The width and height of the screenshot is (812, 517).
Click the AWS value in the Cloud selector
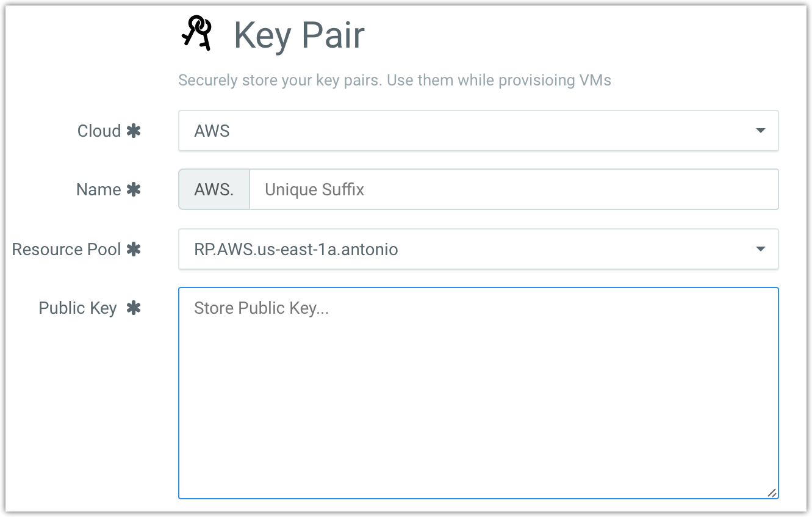pyautogui.click(x=212, y=131)
